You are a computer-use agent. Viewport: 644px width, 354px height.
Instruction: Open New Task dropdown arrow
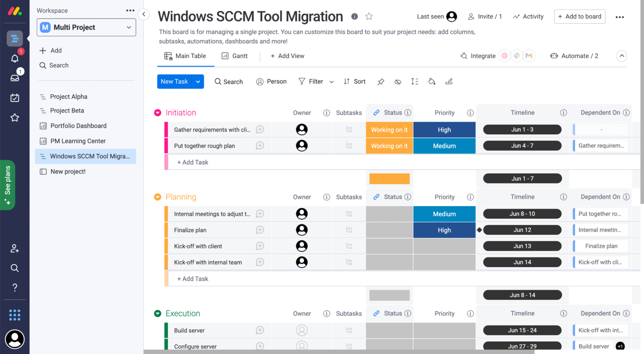[198, 81]
